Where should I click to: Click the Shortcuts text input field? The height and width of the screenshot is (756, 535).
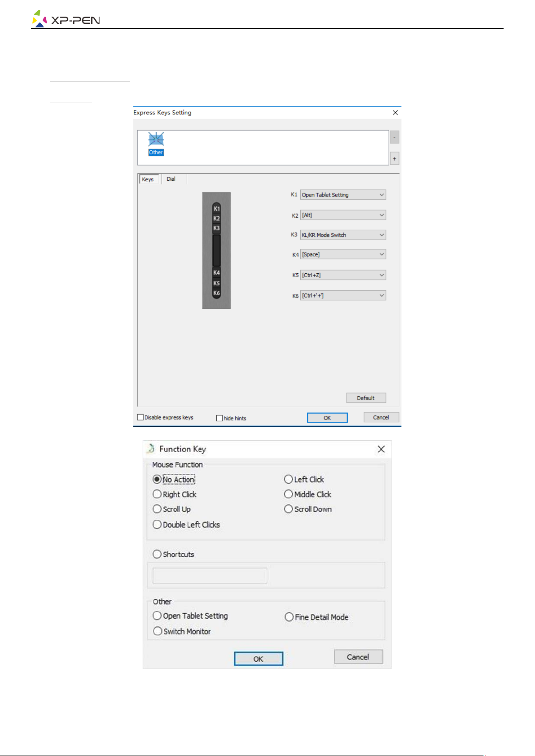pos(210,576)
